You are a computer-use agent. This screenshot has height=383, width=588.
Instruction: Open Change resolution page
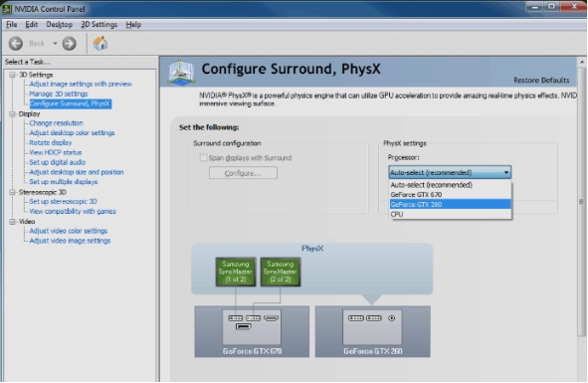tap(57, 123)
